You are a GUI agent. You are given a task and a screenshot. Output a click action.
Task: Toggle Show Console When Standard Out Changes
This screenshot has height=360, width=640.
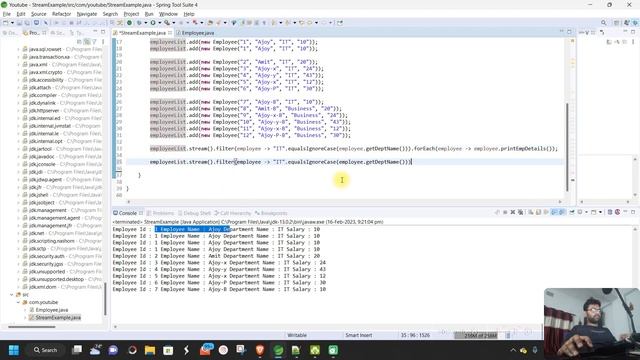click(x=553, y=212)
